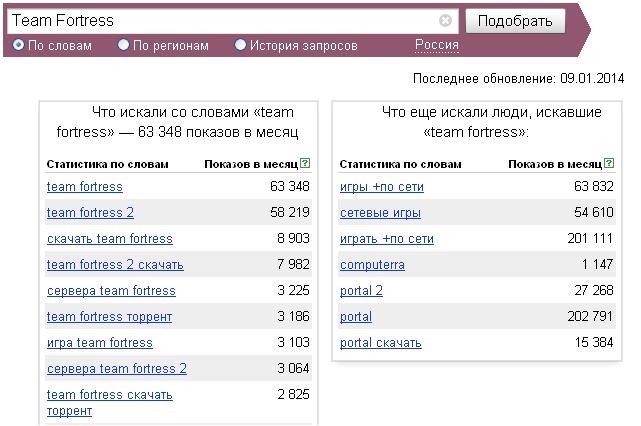The image size is (641, 426).
Task: Open 'team fortress скачать торрент' link
Action: coord(110,402)
